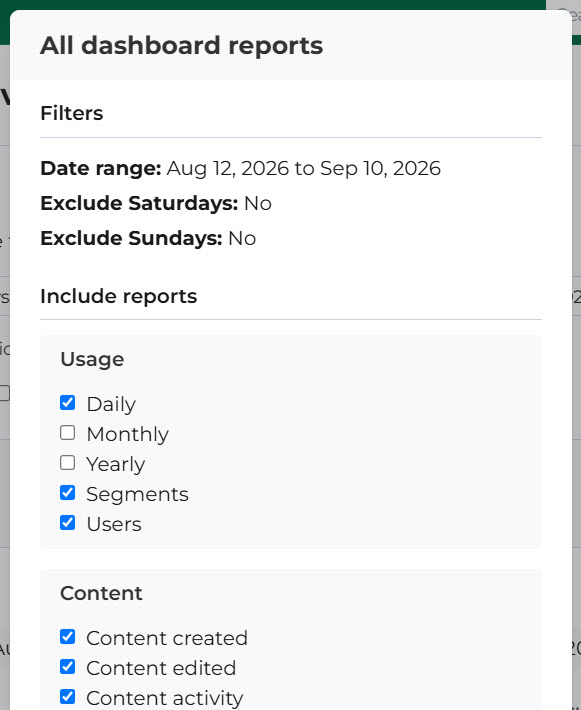
Task: Click the Content created label text
Action: click(167, 638)
